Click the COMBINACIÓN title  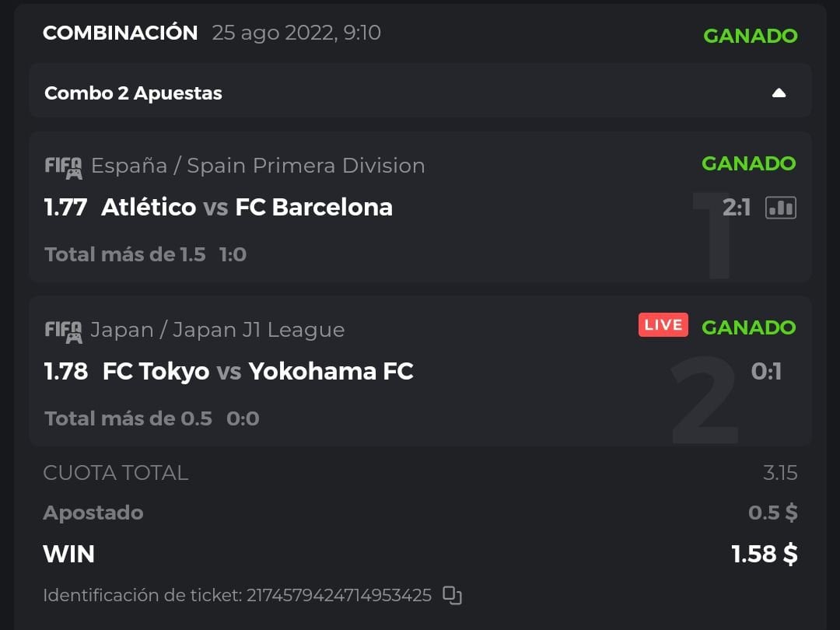[121, 33]
